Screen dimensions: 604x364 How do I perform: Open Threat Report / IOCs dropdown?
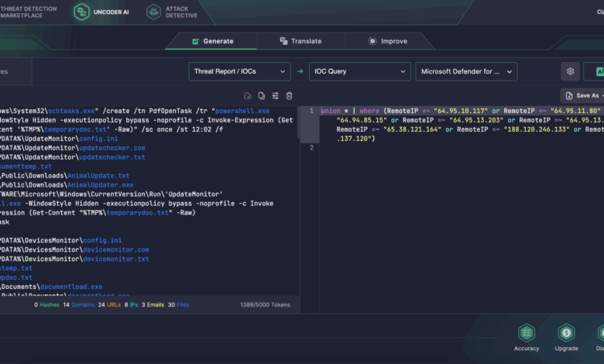[239, 72]
